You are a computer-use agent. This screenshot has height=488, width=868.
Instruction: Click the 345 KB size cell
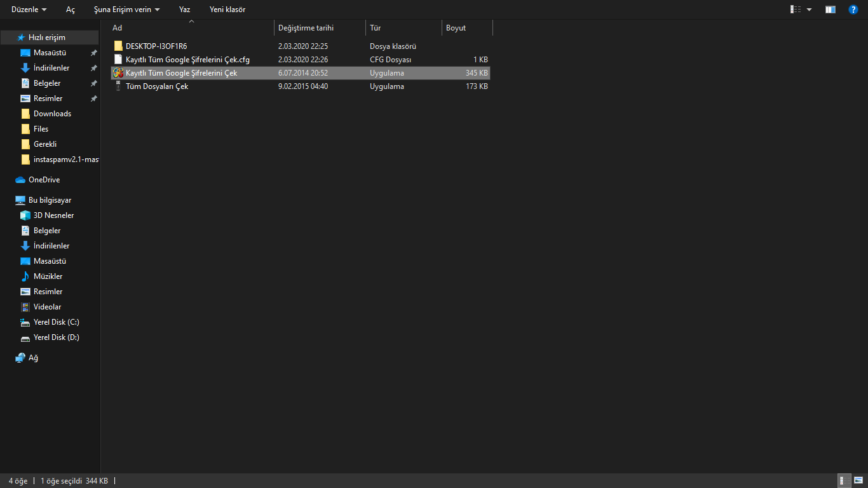[x=477, y=73]
